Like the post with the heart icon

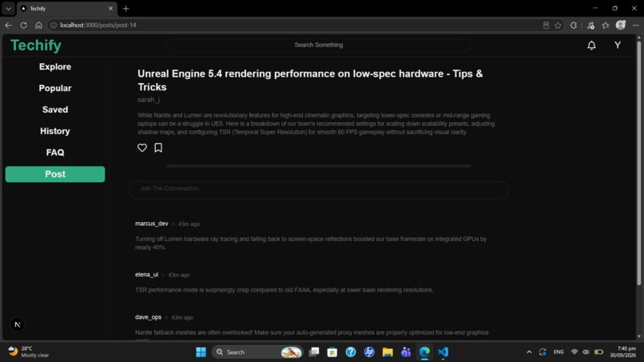click(142, 148)
